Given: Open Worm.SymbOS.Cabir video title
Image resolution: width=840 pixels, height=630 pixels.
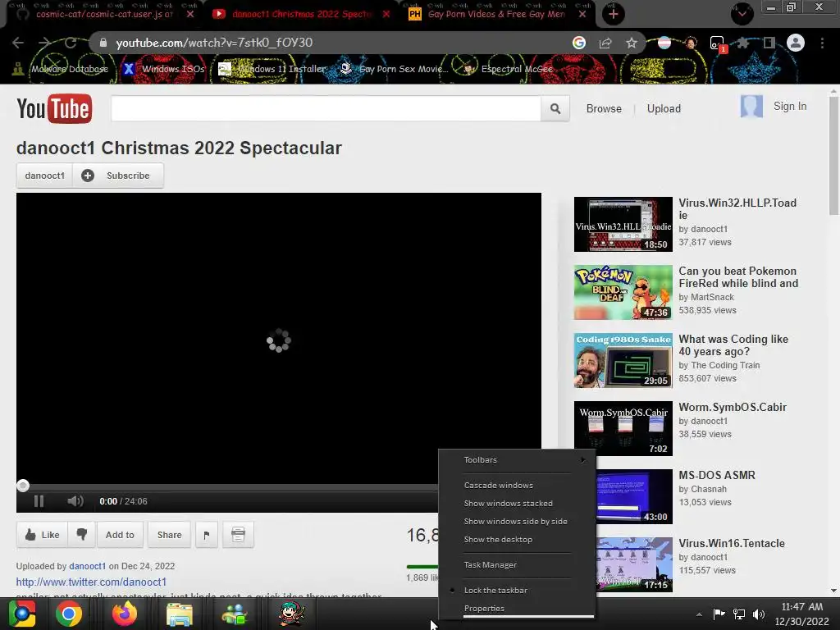Looking at the screenshot, I should 733,407.
